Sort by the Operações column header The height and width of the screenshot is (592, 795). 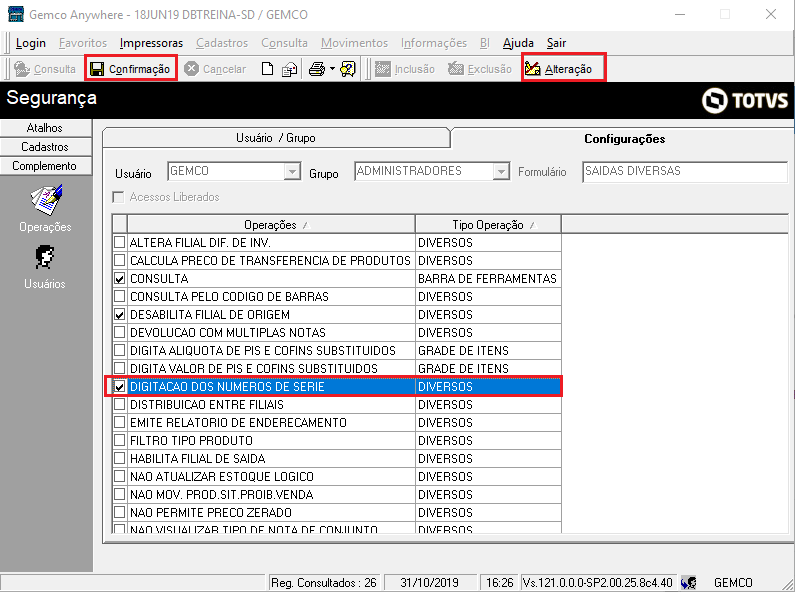271,225
